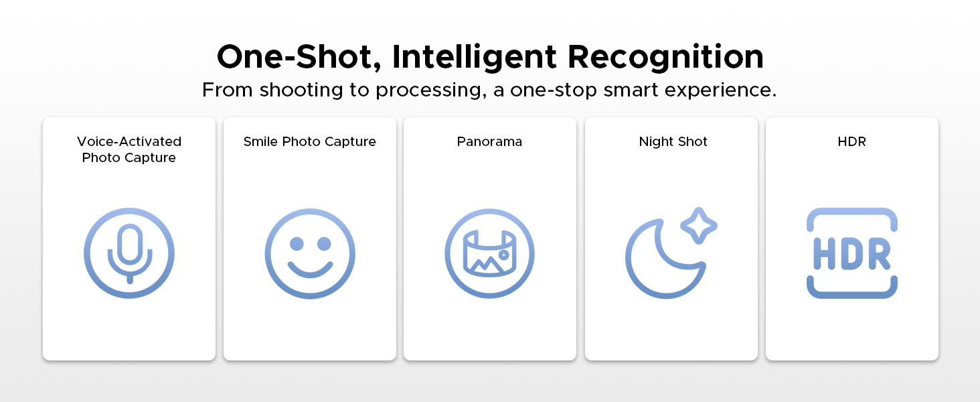
Task: Click the "One-Shot, Intelligent Recognition" heading
Action: [490, 57]
